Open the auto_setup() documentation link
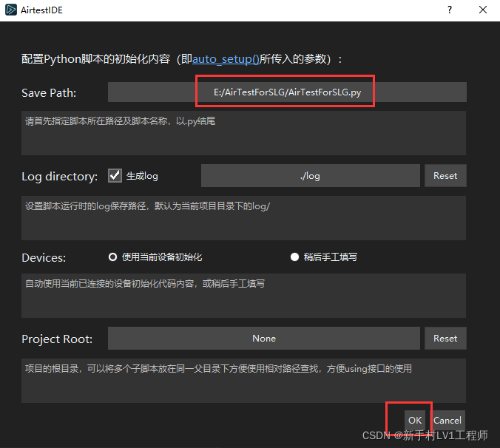The width and height of the screenshot is (500, 448). click(226, 59)
